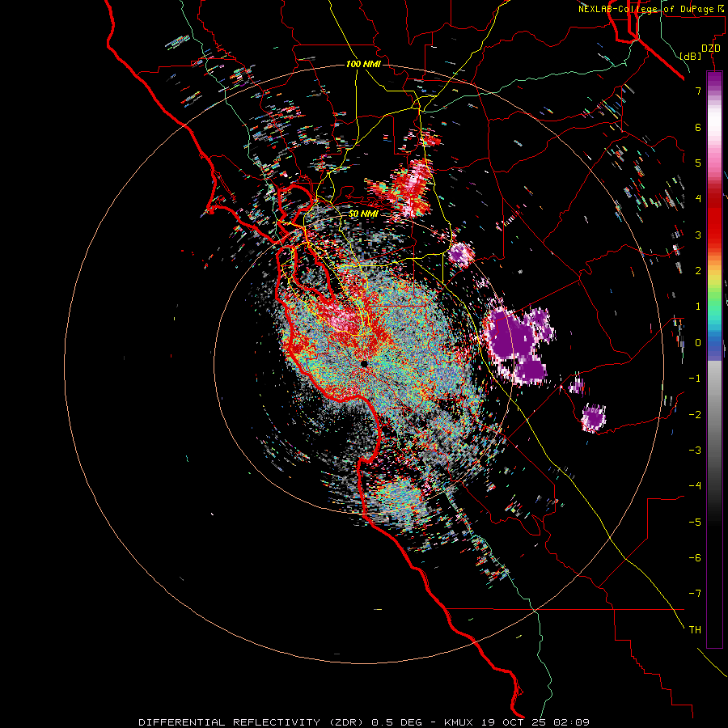Click the -1 value on the color scale
This screenshot has height=728, width=728.
pyautogui.click(x=695, y=379)
